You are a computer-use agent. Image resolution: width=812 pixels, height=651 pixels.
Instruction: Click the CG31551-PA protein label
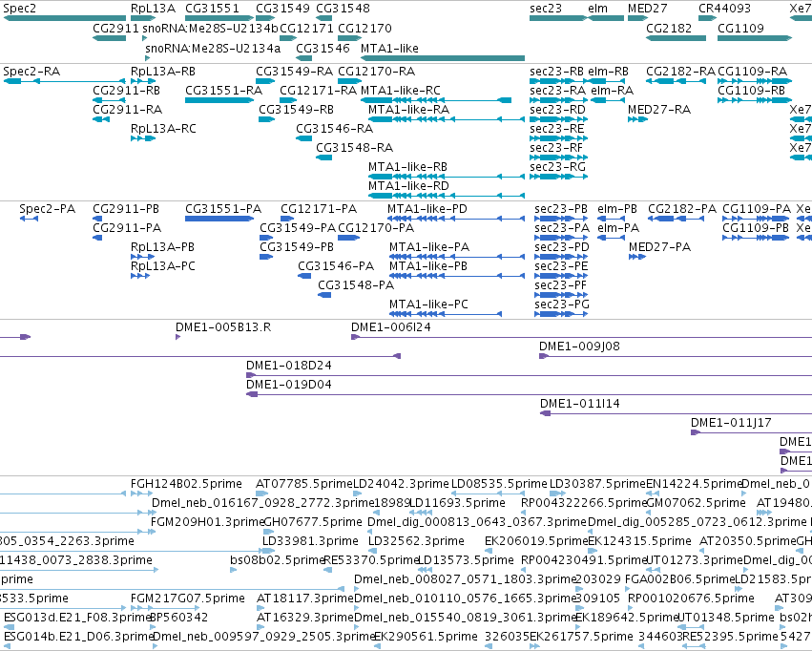pyautogui.click(x=223, y=209)
